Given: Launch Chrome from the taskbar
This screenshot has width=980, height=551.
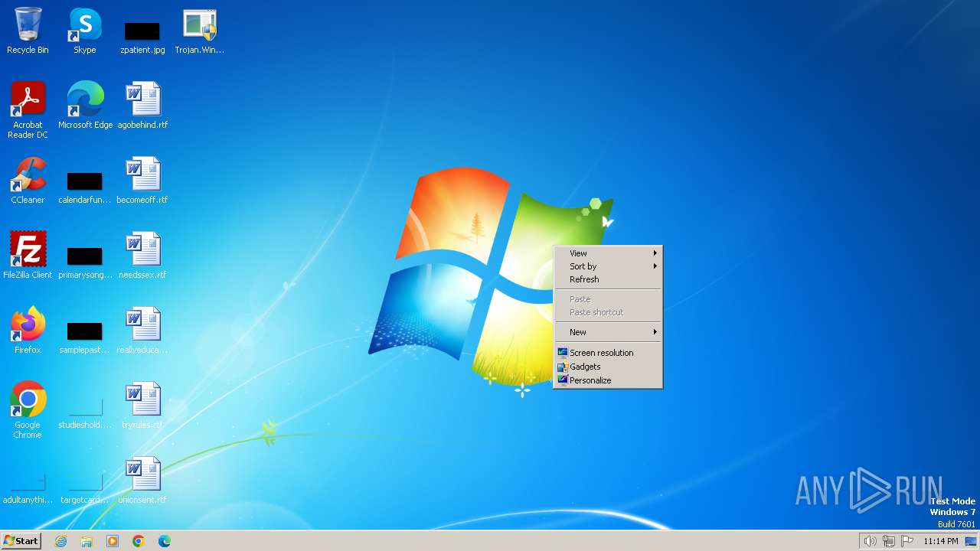Looking at the screenshot, I should (139, 541).
